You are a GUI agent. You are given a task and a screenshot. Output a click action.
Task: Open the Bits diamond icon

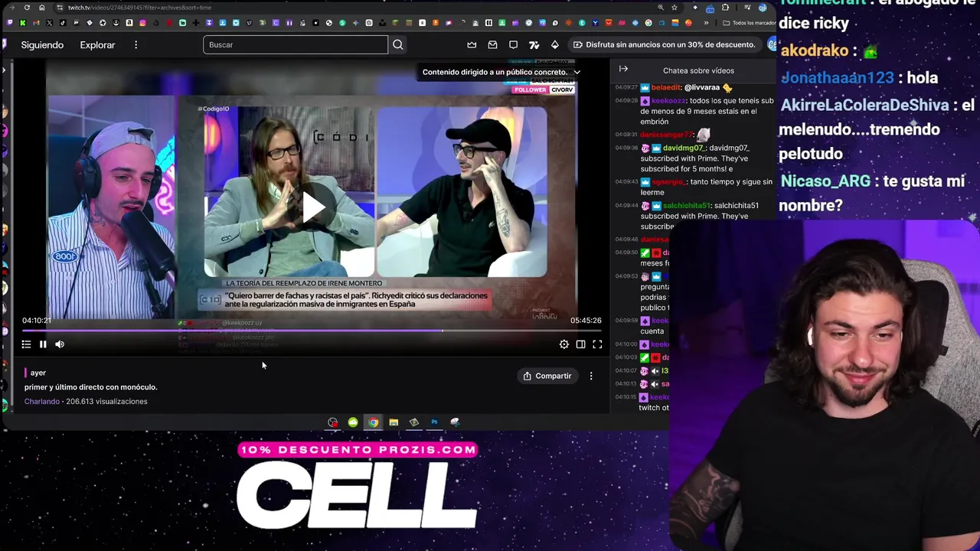(x=555, y=44)
